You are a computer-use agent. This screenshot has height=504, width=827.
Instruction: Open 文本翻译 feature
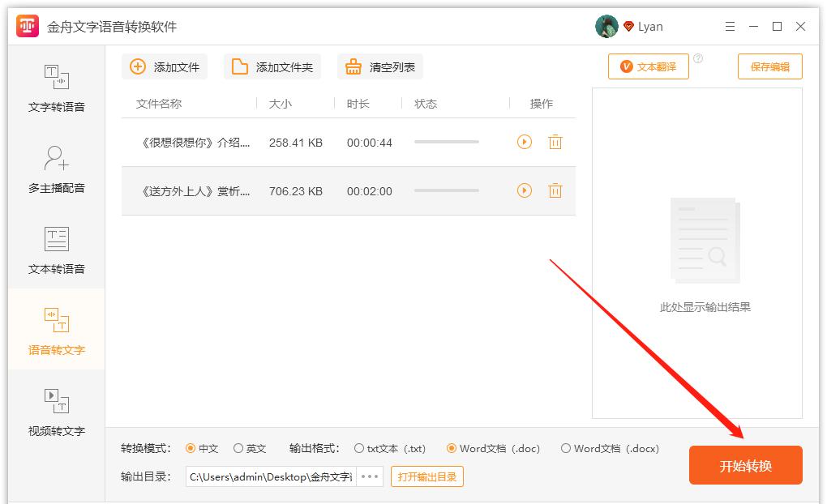pos(649,66)
